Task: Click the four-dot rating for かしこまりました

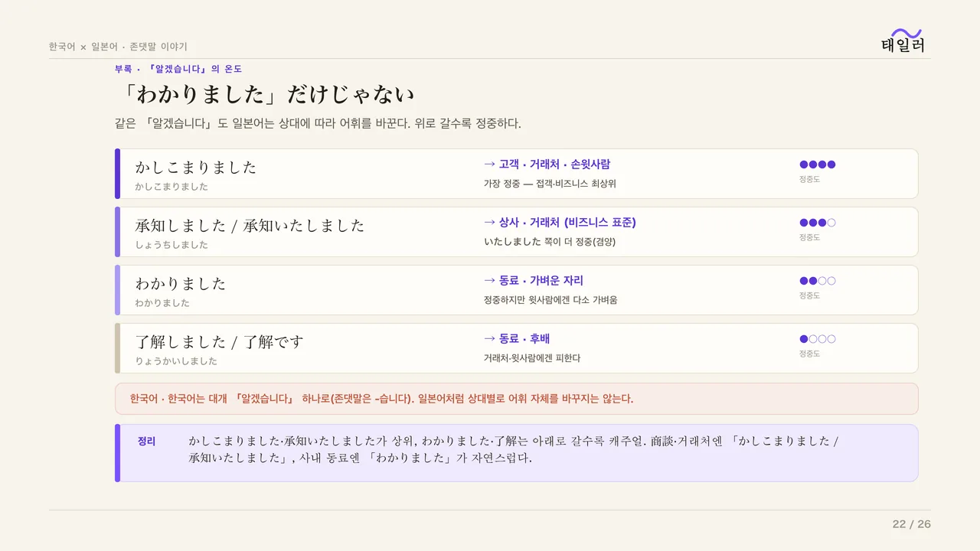Action: [818, 165]
